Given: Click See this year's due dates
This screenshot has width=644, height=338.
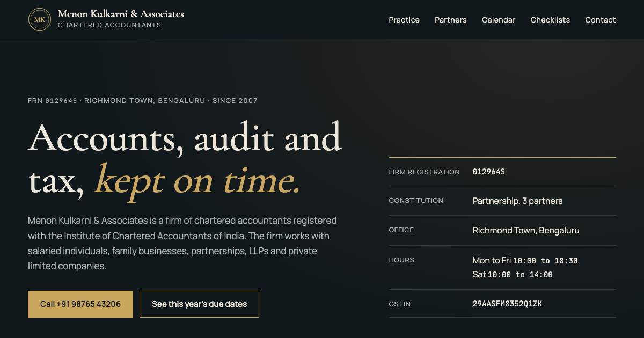Looking at the screenshot, I should [200, 304].
